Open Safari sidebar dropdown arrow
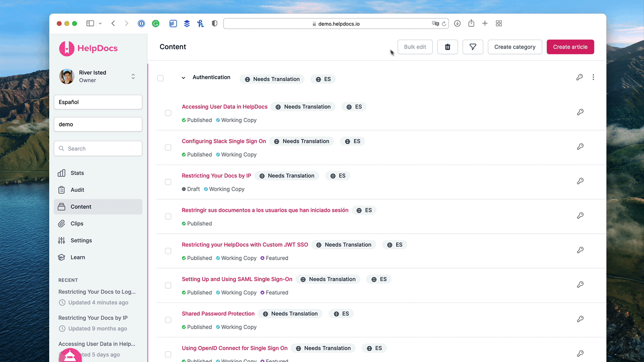The width and height of the screenshot is (644, 362). tap(100, 23)
